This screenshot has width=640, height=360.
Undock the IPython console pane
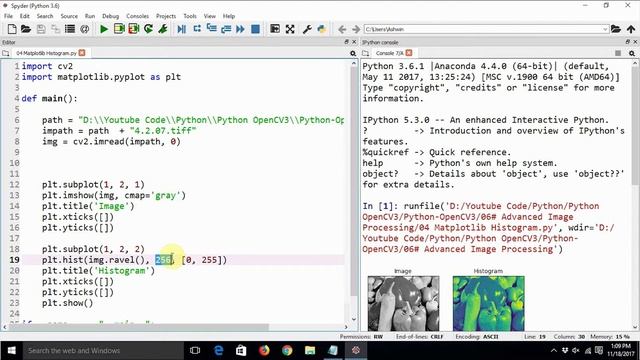628,42
